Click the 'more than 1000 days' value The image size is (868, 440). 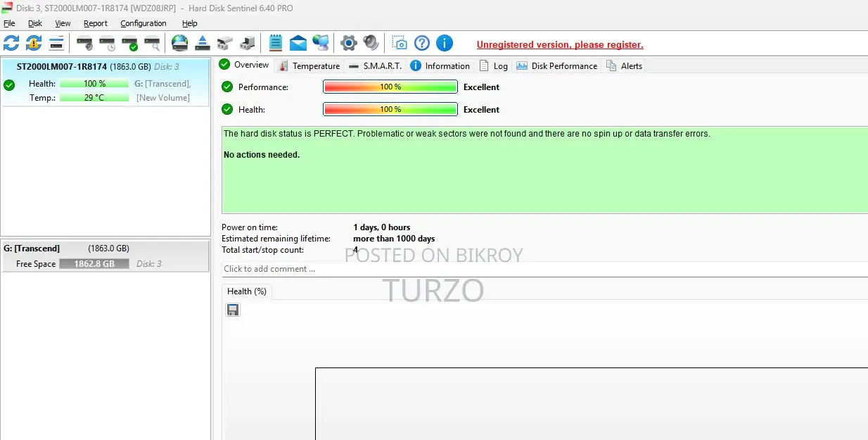point(394,239)
